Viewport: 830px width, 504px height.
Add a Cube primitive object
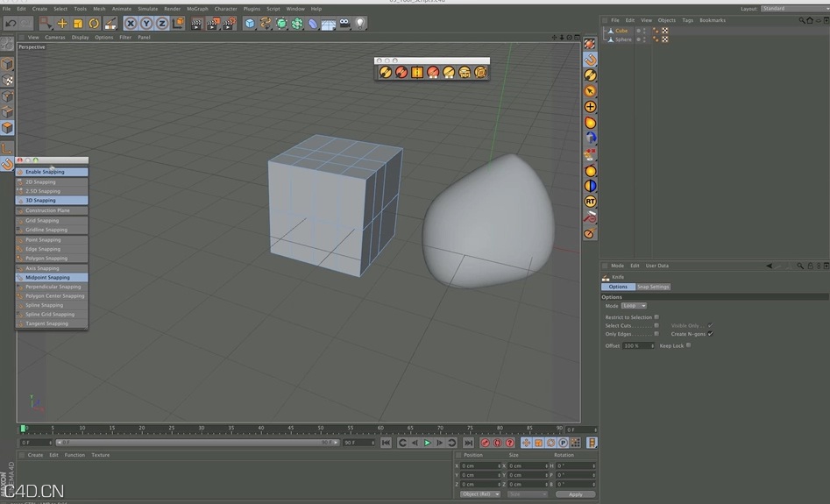click(250, 24)
